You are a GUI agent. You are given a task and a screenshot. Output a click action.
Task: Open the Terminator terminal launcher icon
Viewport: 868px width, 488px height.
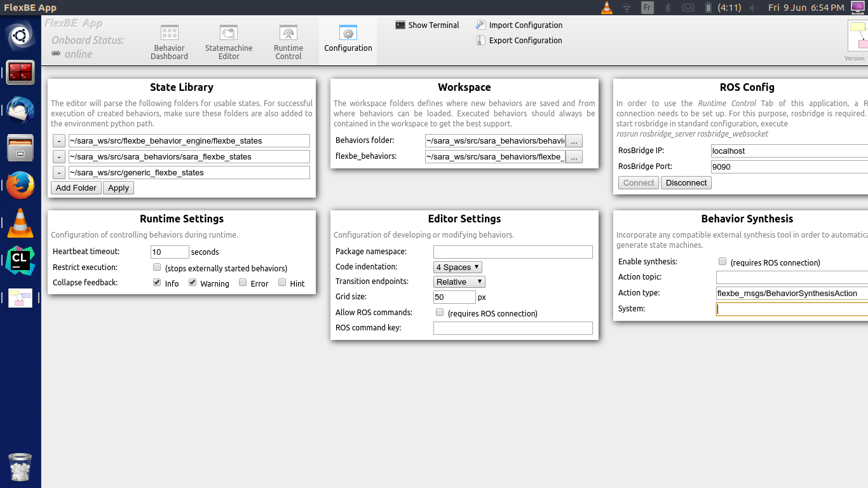coord(20,73)
